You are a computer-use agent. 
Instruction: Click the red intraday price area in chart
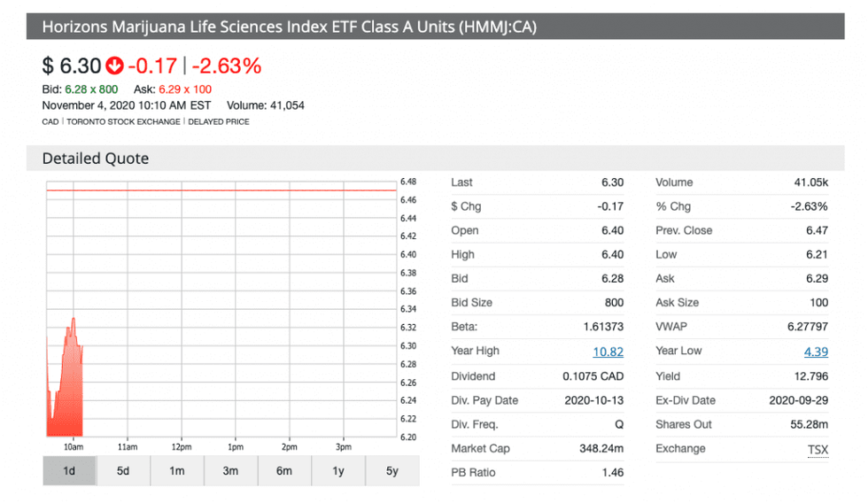66,390
